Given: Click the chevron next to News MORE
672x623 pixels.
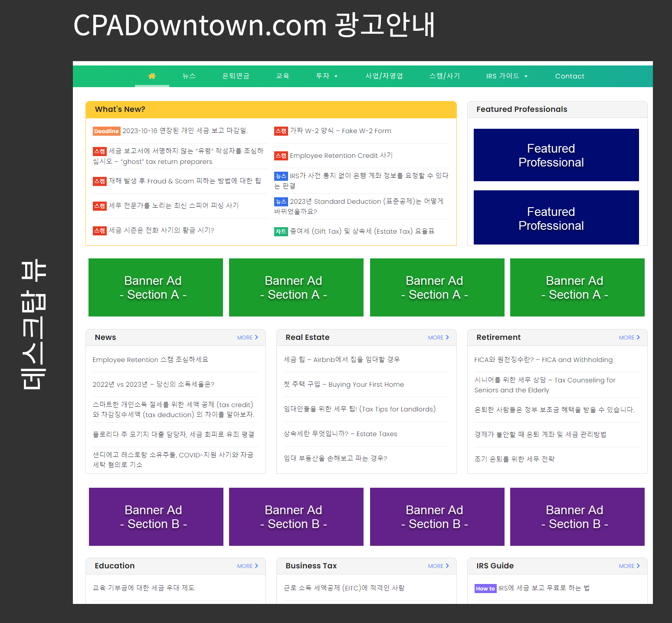Looking at the screenshot, I should click(256, 337).
